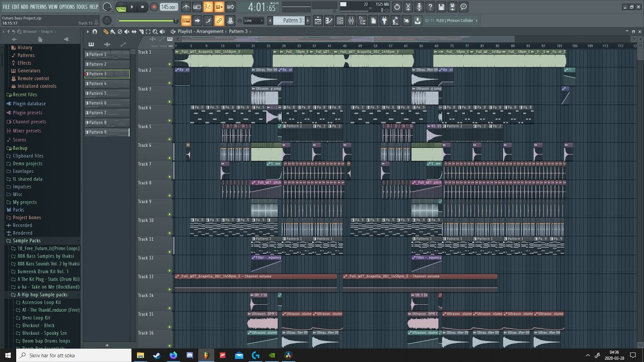Collapse the A-Hip hop Sample packs folder
The width and height of the screenshot is (644, 362).
tap(43, 295)
